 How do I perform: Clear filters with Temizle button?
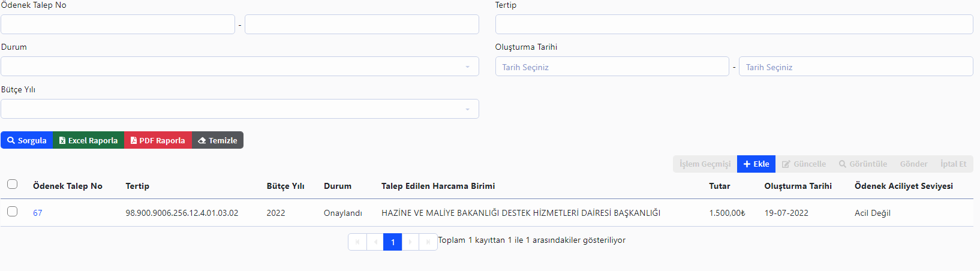coord(218,140)
